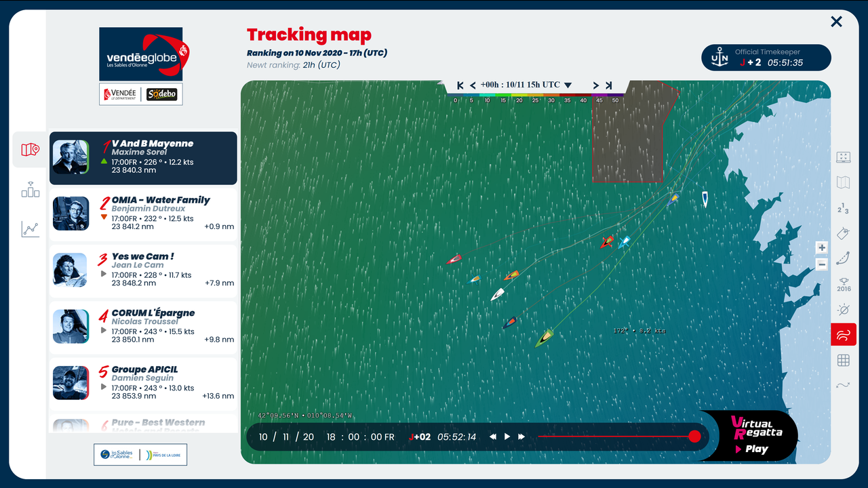Click the timeline time 18:00:00 FR
Image resolution: width=868 pixels, height=488 pixels.
click(360, 437)
